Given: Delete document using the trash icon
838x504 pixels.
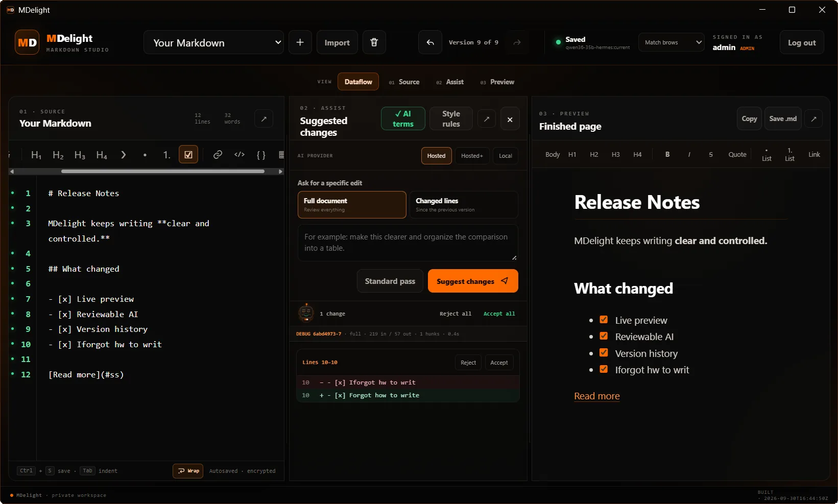Looking at the screenshot, I should (x=374, y=42).
